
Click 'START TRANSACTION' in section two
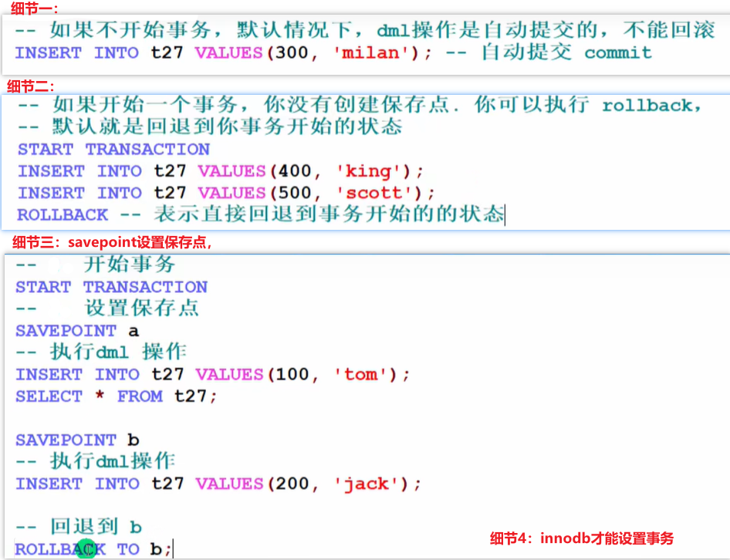tap(114, 149)
